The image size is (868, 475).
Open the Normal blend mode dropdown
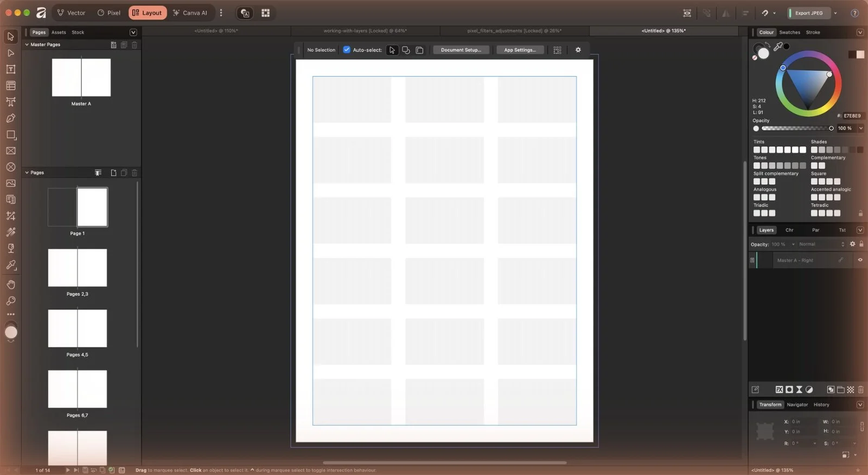click(x=821, y=244)
